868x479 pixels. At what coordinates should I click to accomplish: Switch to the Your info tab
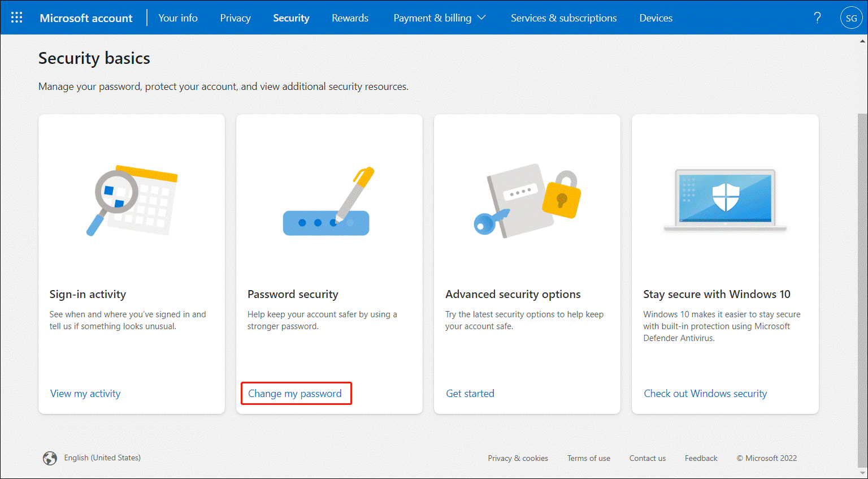pyautogui.click(x=177, y=18)
